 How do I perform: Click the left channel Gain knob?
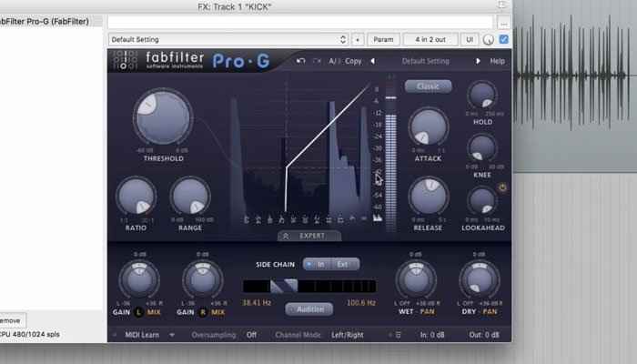(139, 279)
